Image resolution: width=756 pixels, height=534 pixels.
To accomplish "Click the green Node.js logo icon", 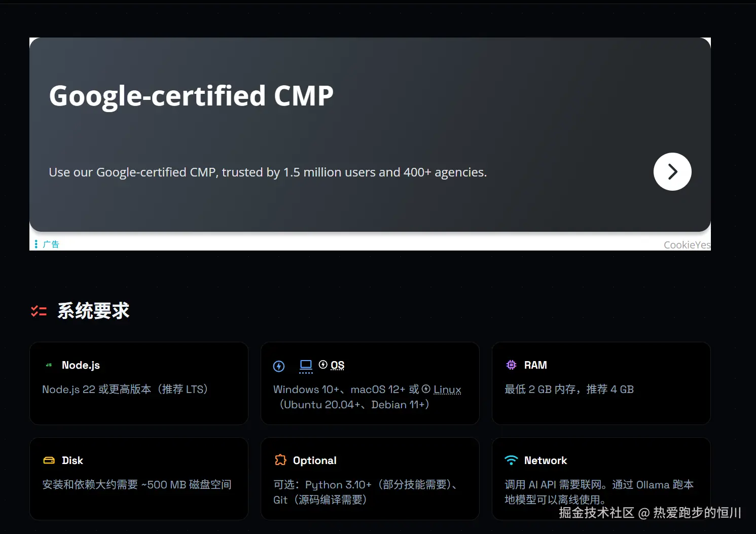I will [49, 365].
